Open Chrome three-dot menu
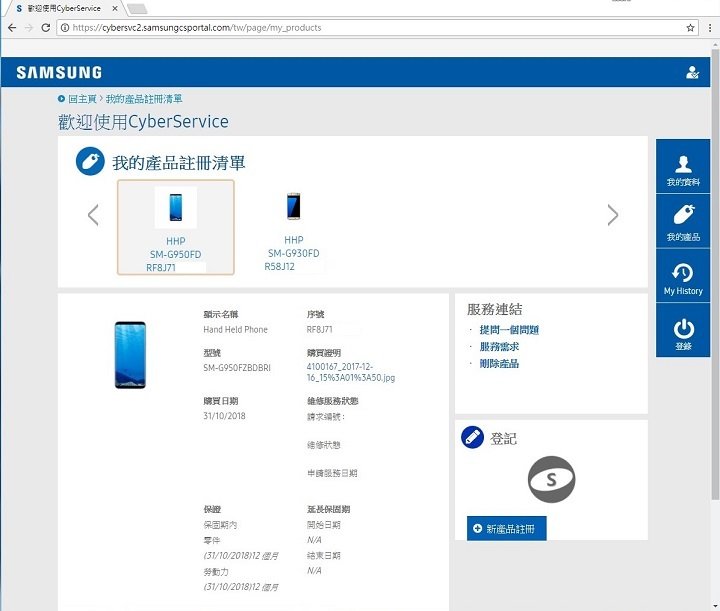The width and height of the screenshot is (720, 611). click(709, 28)
